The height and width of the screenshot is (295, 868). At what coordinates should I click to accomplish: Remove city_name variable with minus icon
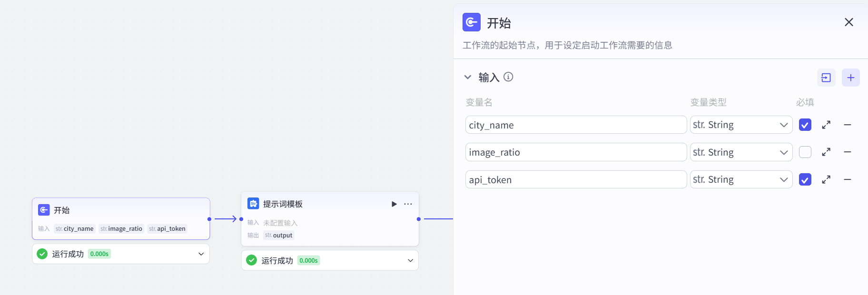point(848,125)
